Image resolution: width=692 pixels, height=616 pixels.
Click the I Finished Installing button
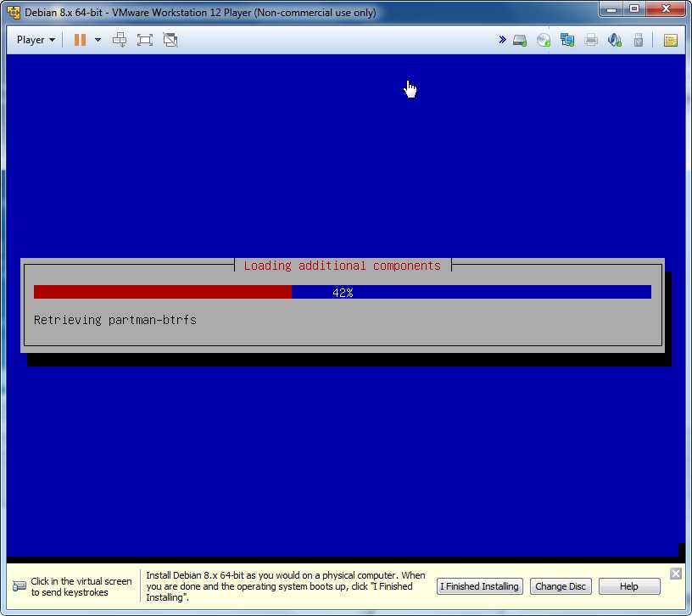(480, 586)
